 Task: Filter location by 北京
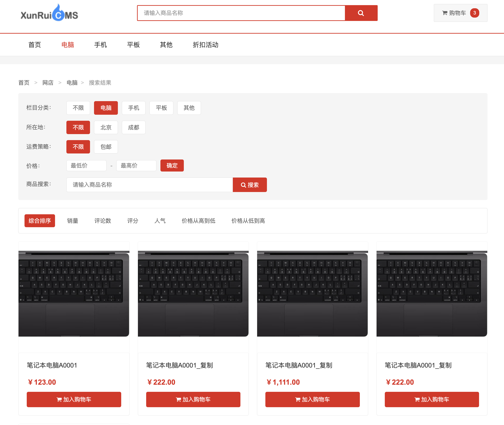click(x=106, y=127)
